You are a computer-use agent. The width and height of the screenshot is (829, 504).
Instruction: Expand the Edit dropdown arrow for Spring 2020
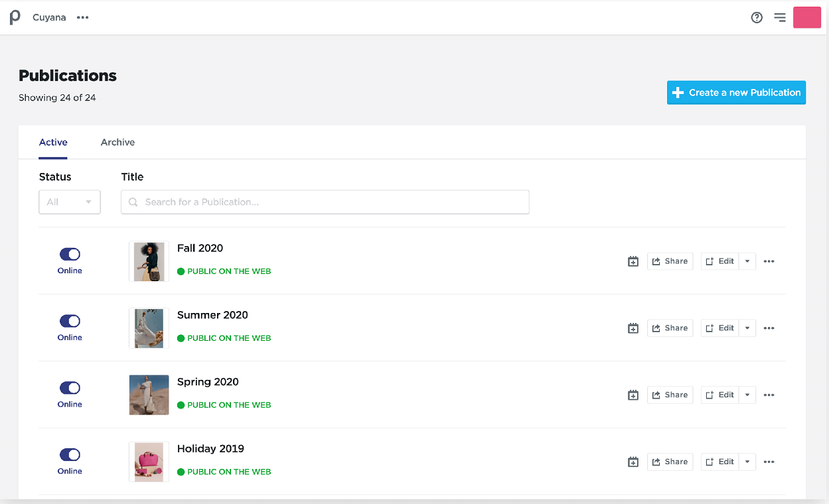pyautogui.click(x=747, y=395)
